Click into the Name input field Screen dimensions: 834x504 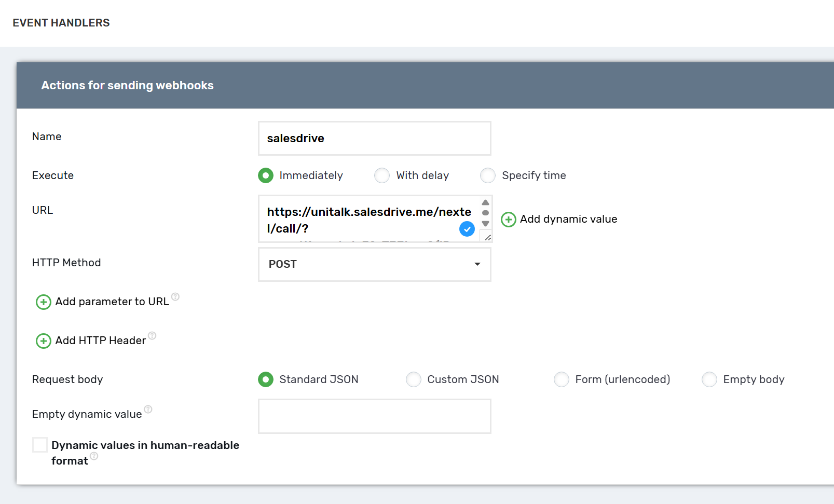click(374, 139)
